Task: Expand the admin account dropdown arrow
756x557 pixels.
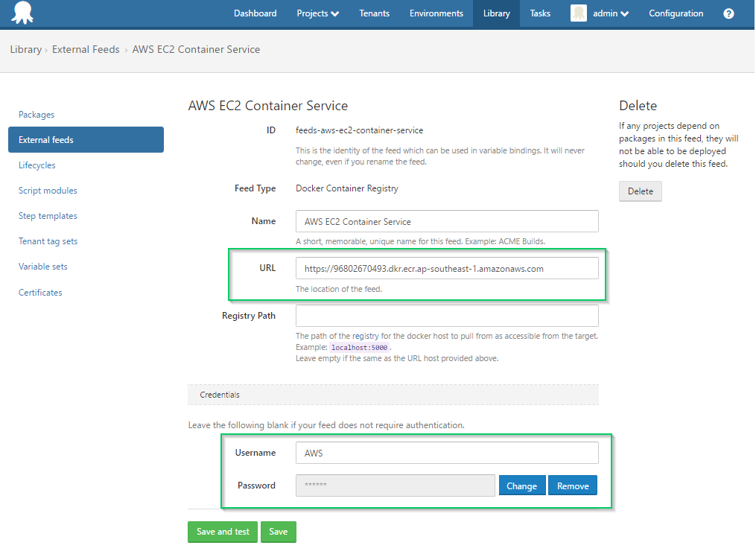Action: 624,14
